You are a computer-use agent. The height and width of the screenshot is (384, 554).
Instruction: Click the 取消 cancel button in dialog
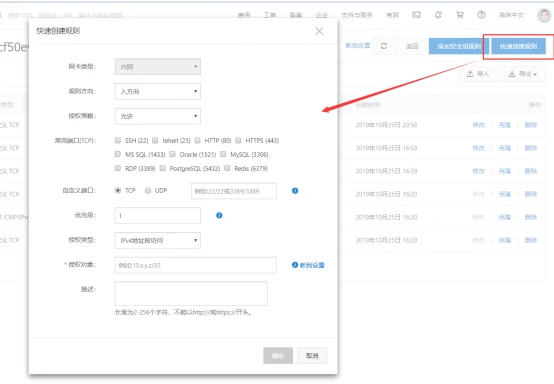[312, 356]
